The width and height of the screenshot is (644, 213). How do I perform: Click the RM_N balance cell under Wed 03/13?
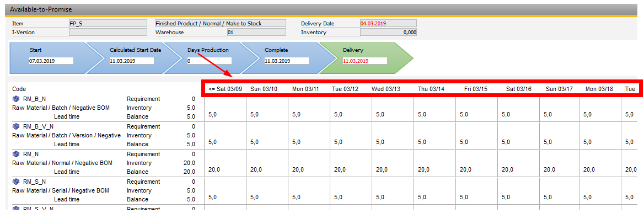tap(393, 163)
